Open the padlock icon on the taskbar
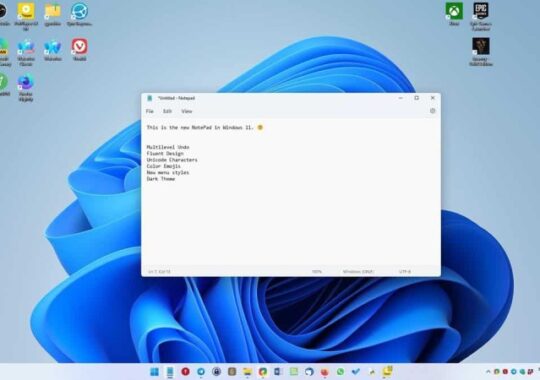 [x=216, y=371]
